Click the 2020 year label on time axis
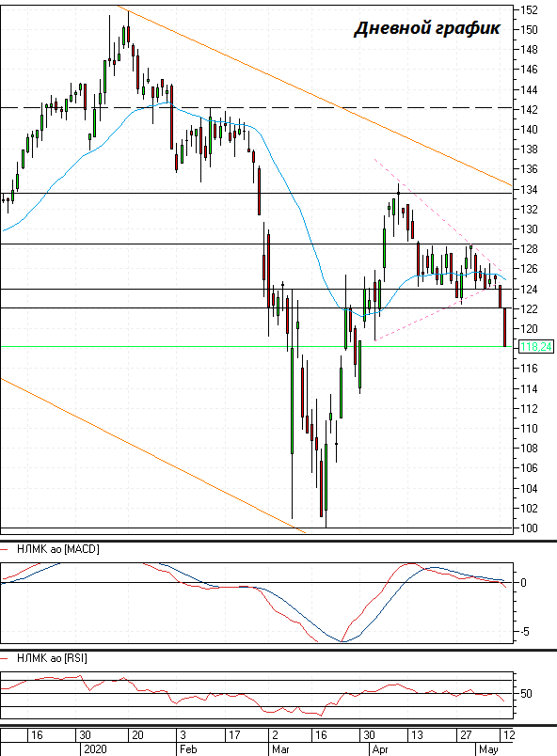 (95, 749)
